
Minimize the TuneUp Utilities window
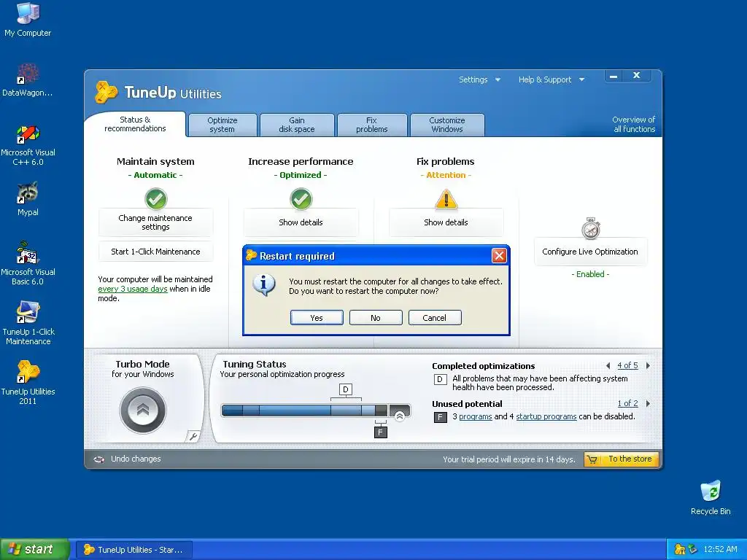[614, 76]
